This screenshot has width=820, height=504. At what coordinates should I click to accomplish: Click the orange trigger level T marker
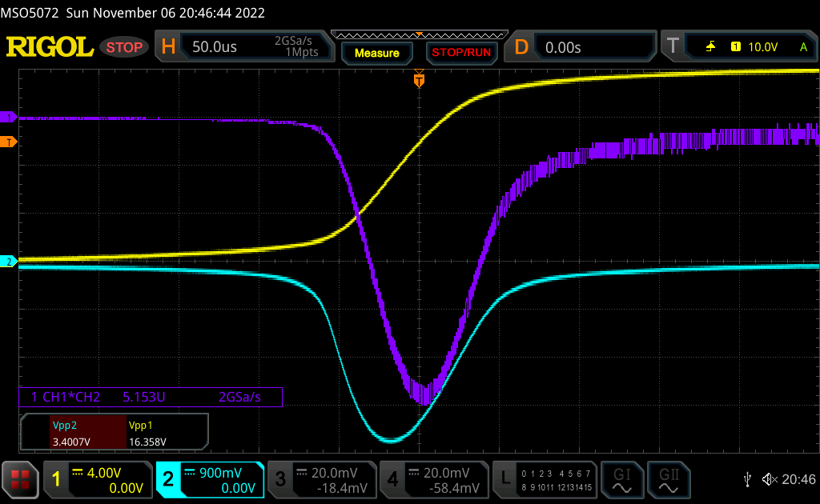pos(10,142)
